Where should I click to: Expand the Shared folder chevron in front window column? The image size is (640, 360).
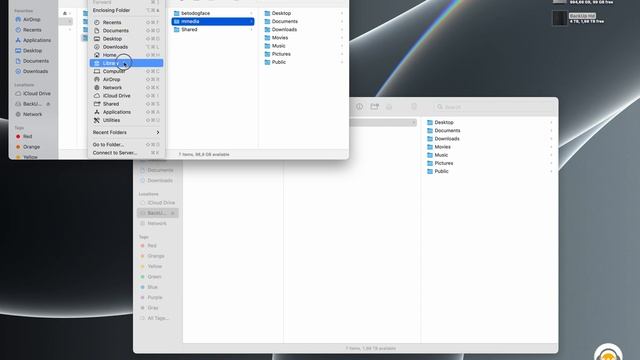(x=251, y=30)
